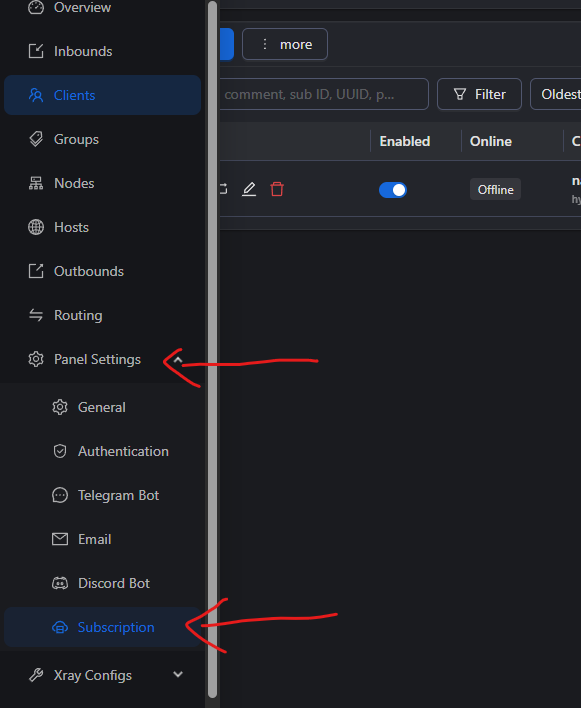Collapse the Panel Settings submenu chevron
The image size is (581, 708).
[178, 359]
